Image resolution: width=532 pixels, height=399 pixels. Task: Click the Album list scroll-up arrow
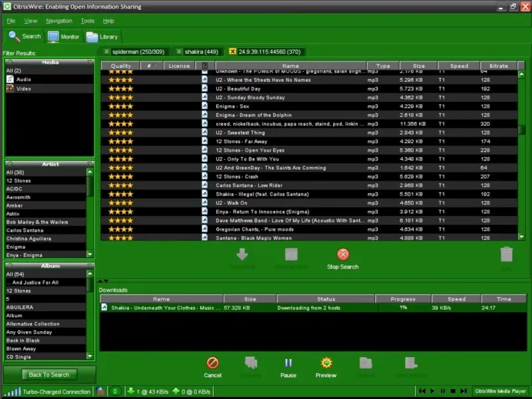(x=90, y=274)
